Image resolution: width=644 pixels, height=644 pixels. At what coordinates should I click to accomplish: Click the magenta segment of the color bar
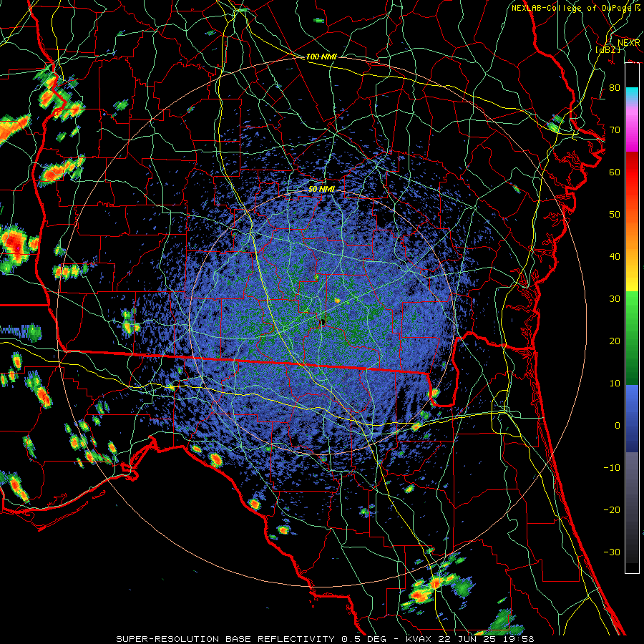(x=632, y=140)
